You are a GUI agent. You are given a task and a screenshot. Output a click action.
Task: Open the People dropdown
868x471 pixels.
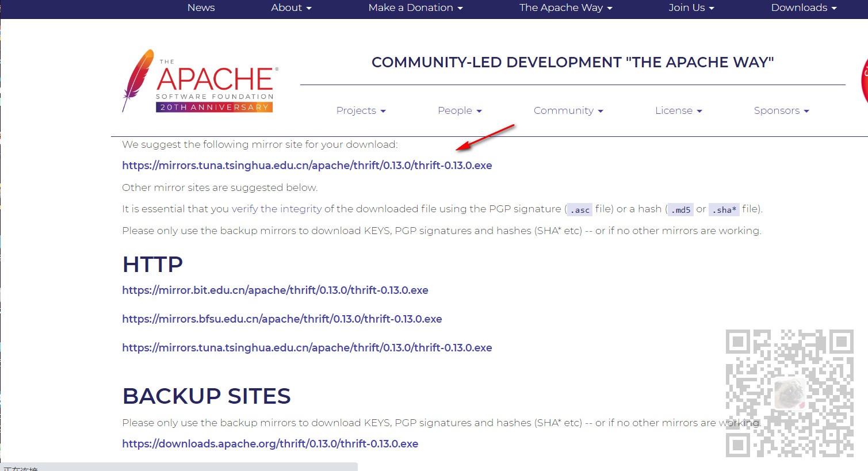pos(460,110)
